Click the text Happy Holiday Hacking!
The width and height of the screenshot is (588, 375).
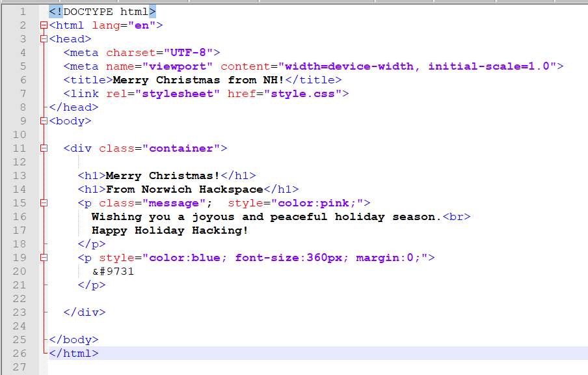click(x=170, y=230)
